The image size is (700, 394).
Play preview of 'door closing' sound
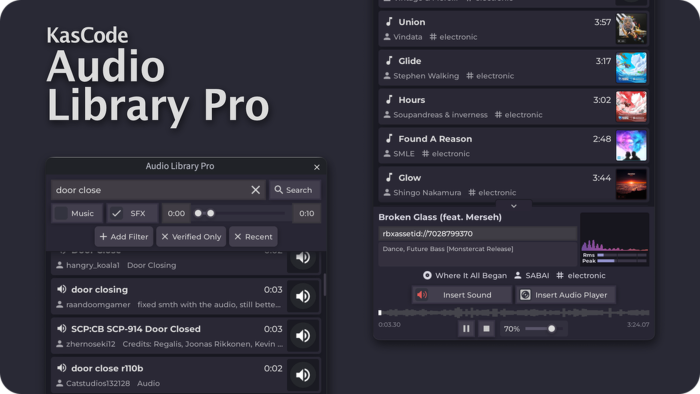coord(303,296)
